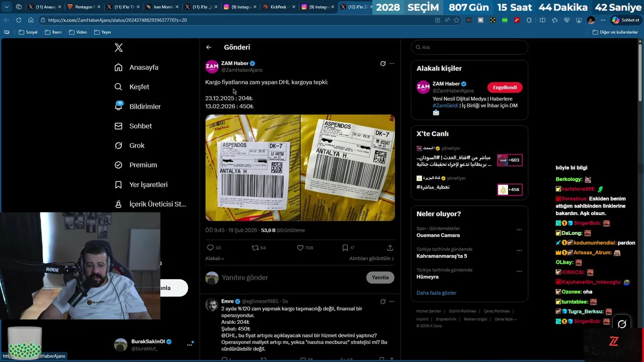Expand Daha fazla footer menu
This screenshot has width=644, height=362.
pyautogui.click(x=506, y=319)
